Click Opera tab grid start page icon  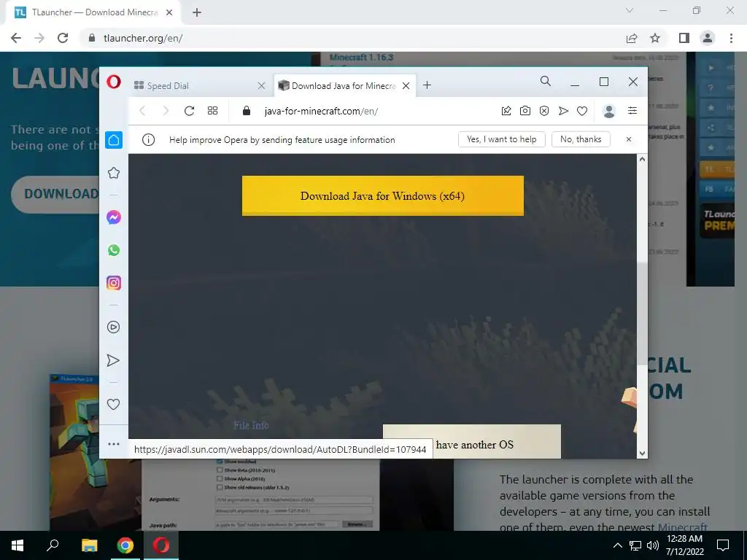pos(212,111)
